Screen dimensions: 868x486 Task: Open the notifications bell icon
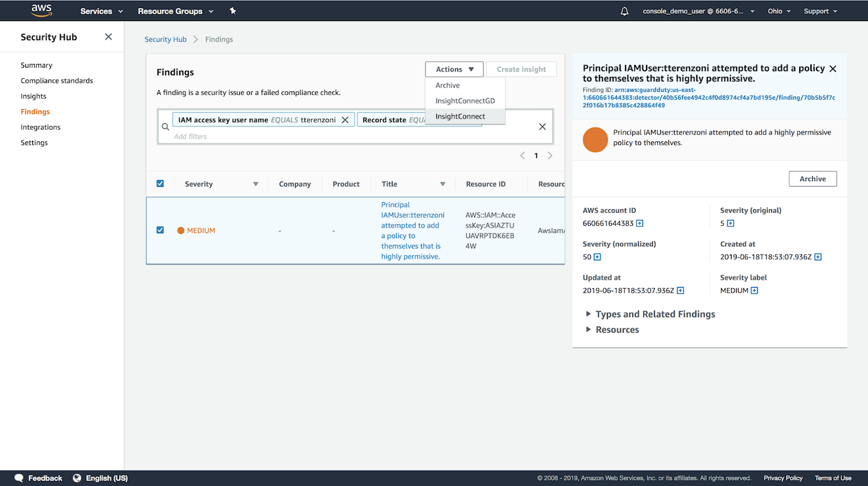point(624,11)
